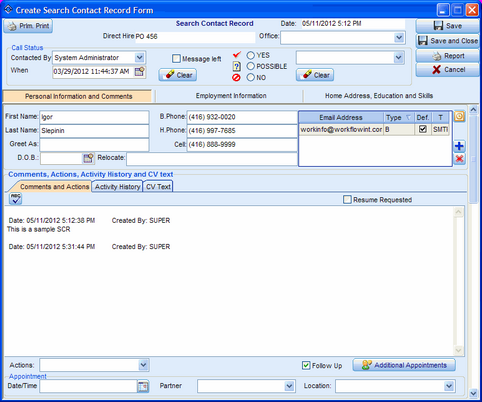This screenshot has height=402, width=482.
Task: Delete the email address with the red X icon
Action: coord(459,159)
